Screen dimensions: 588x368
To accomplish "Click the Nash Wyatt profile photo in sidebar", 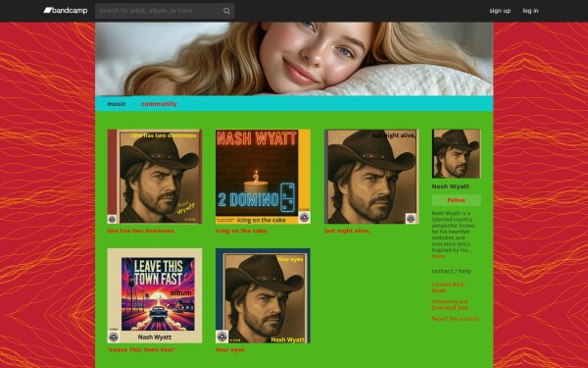I will pos(456,154).
